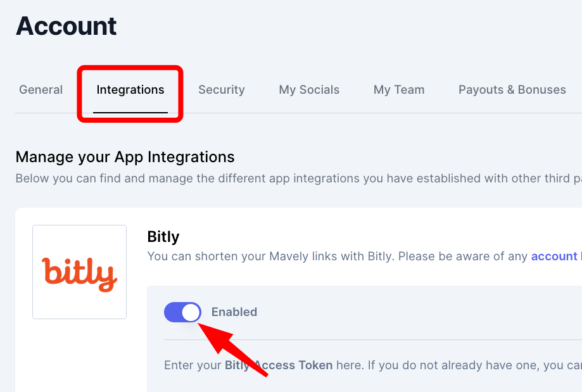
Task: Click the "Manage your App Integrations" heading
Action: pyautogui.click(x=125, y=157)
